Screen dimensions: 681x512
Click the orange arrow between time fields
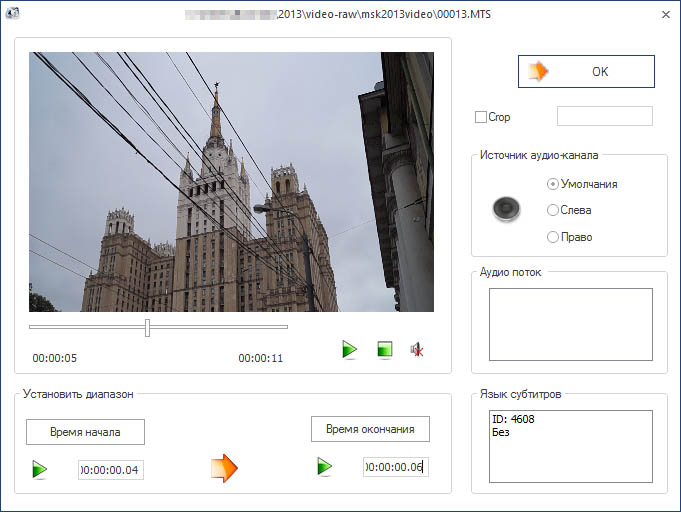pos(224,468)
